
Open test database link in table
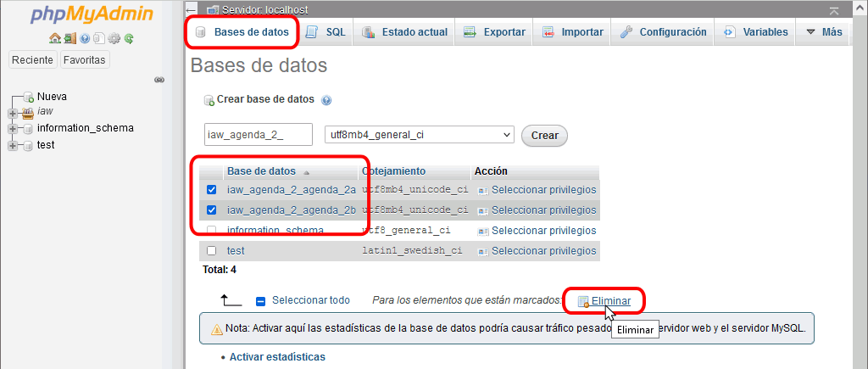(236, 251)
